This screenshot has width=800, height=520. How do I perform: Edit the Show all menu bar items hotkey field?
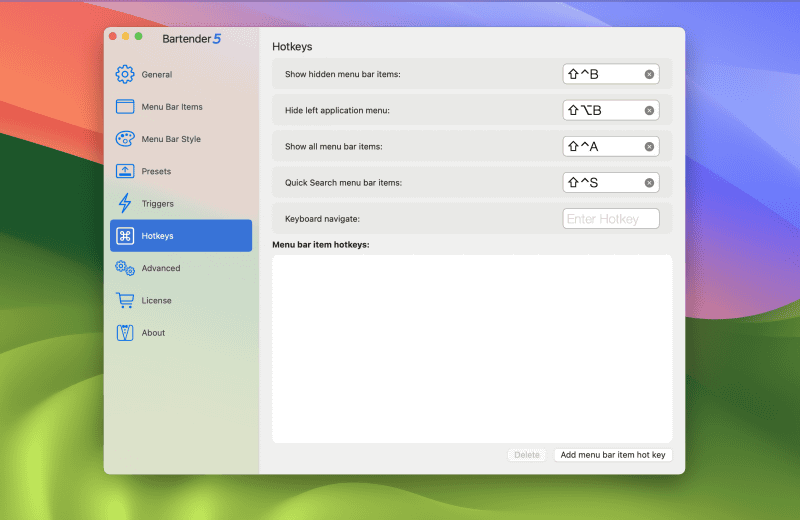point(611,146)
